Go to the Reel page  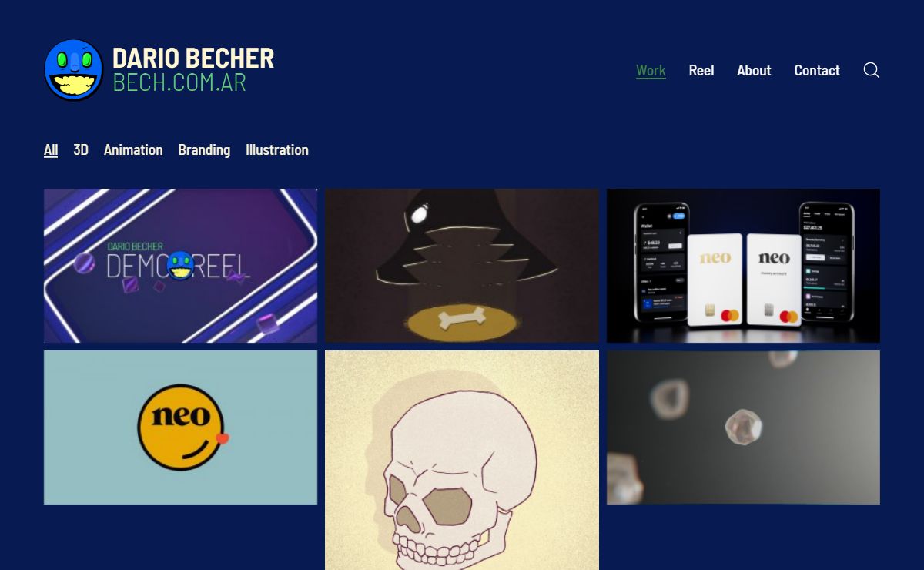coord(701,70)
